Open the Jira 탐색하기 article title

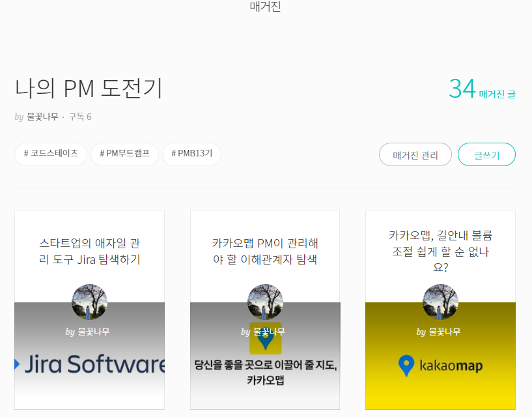(x=90, y=252)
